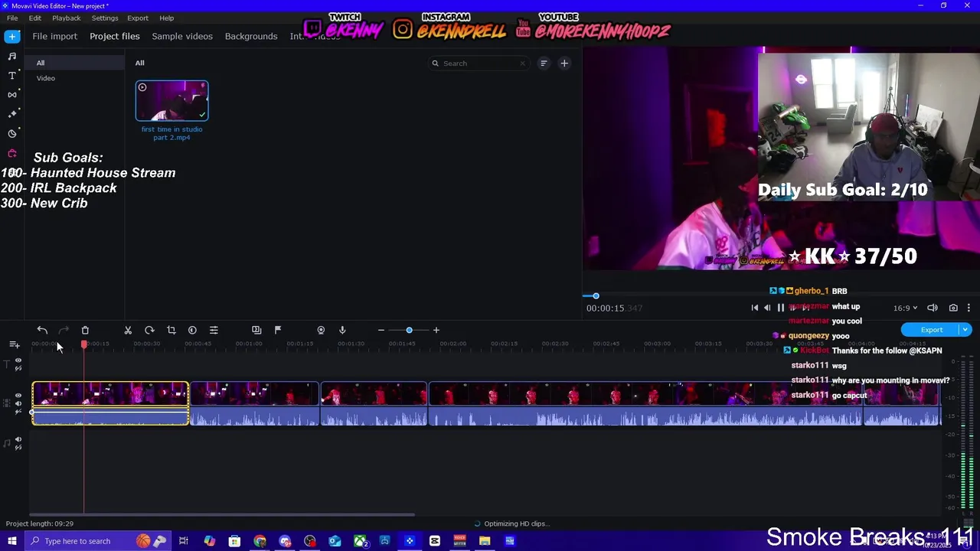
Task: Switch to Sample videos tab
Action: 182,36
